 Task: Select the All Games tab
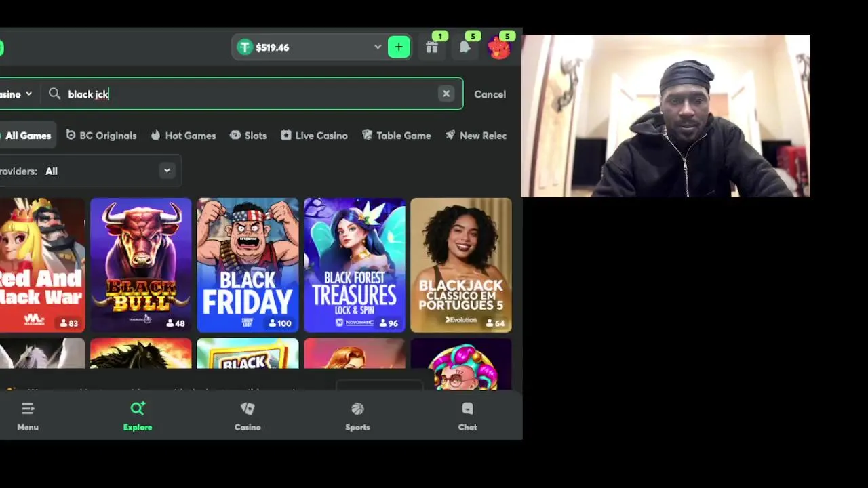[x=26, y=136]
